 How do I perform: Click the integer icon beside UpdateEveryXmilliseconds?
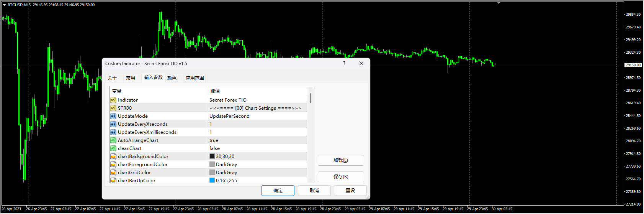tap(113, 132)
